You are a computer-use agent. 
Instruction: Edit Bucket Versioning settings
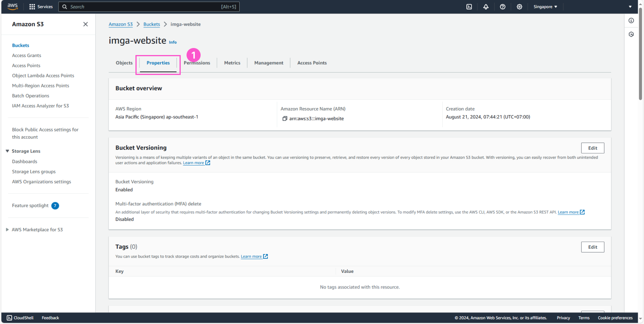(x=592, y=148)
